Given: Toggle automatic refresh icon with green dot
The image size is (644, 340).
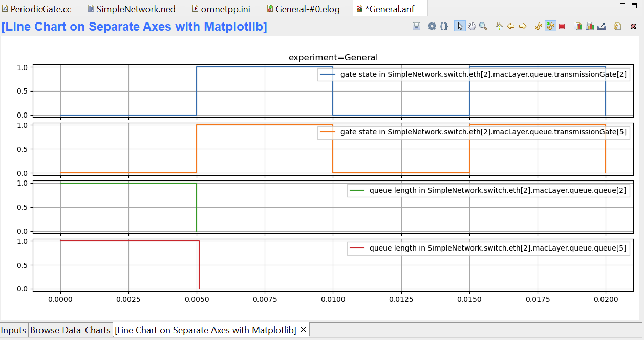Looking at the screenshot, I should pyautogui.click(x=550, y=27).
